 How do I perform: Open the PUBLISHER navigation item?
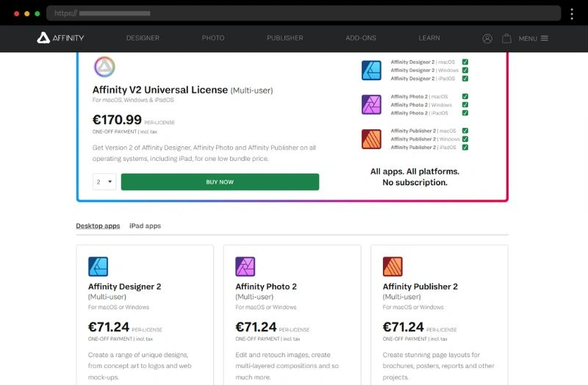(x=285, y=38)
